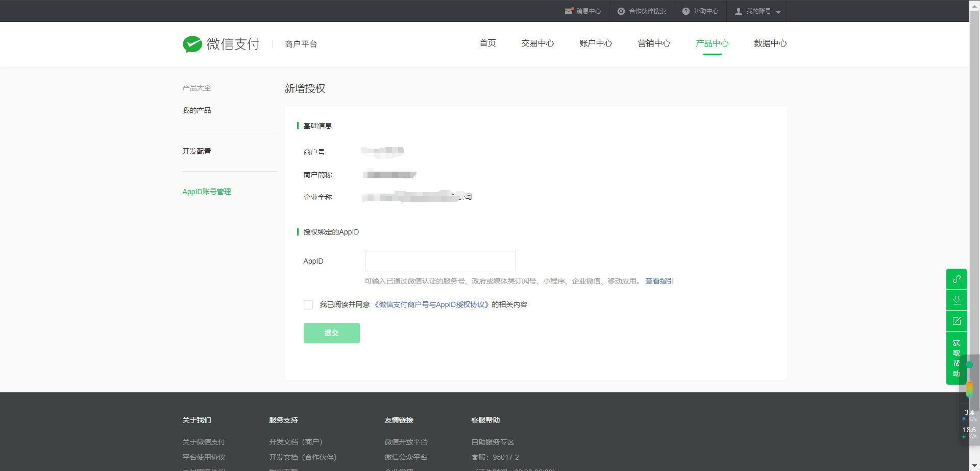
Task: Open the 交易中心 navigation tab
Action: click(x=537, y=43)
